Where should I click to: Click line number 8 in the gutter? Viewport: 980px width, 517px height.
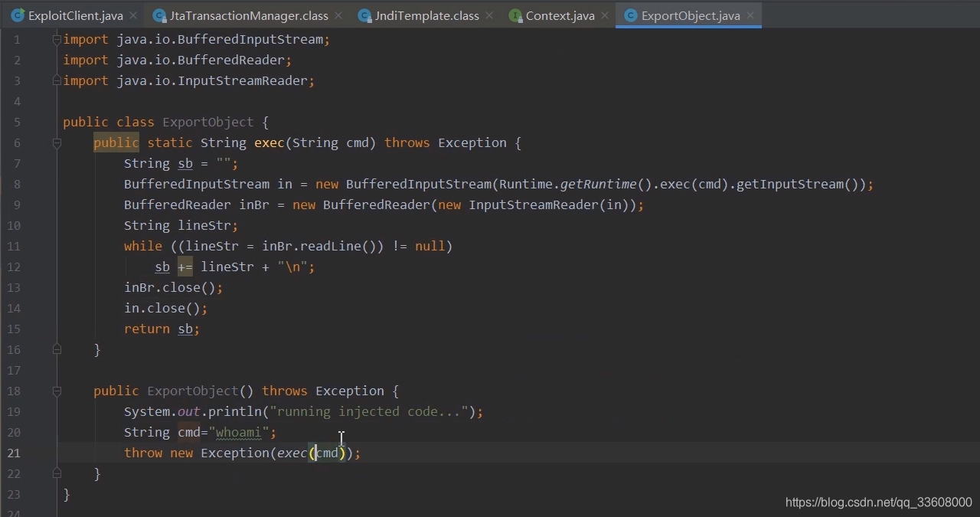tap(17, 184)
